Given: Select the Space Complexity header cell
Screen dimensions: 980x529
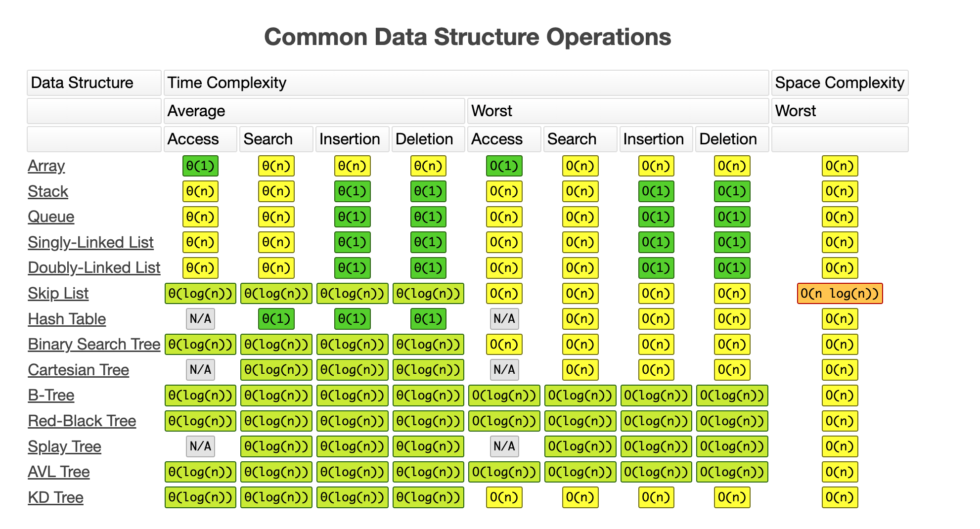Looking at the screenshot, I should point(840,83).
